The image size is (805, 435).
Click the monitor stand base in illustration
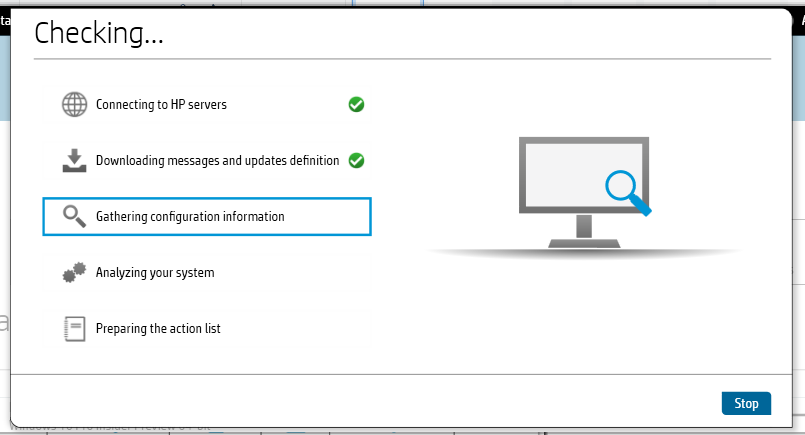pyautogui.click(x=583, y=244)
